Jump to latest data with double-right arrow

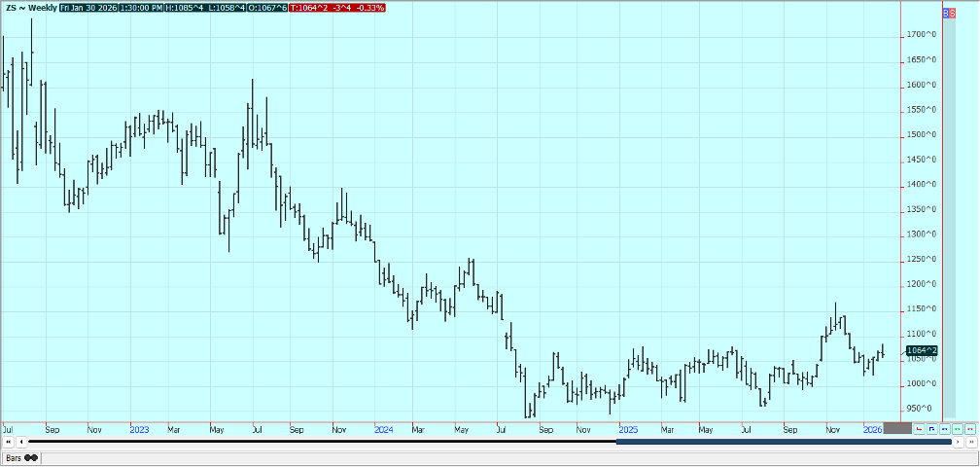point(970,442)
